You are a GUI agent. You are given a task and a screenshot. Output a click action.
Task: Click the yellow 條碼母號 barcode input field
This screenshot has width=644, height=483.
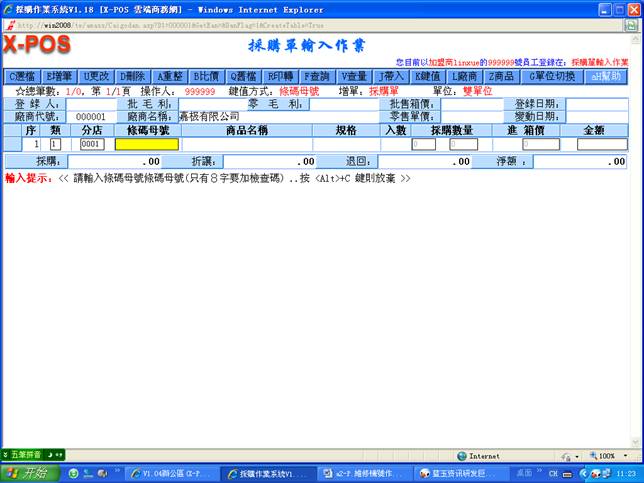coord(147,144)
